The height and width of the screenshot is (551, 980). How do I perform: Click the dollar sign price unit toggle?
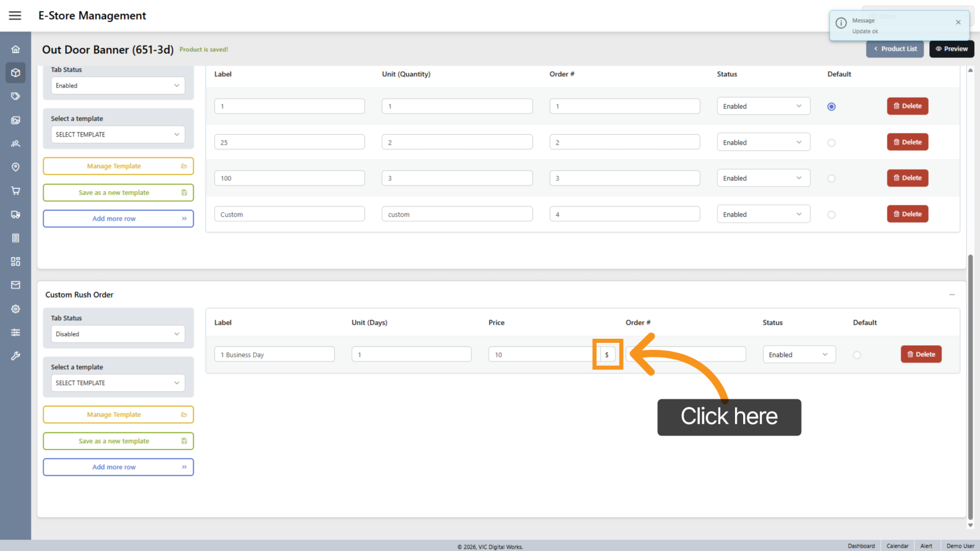607,355
